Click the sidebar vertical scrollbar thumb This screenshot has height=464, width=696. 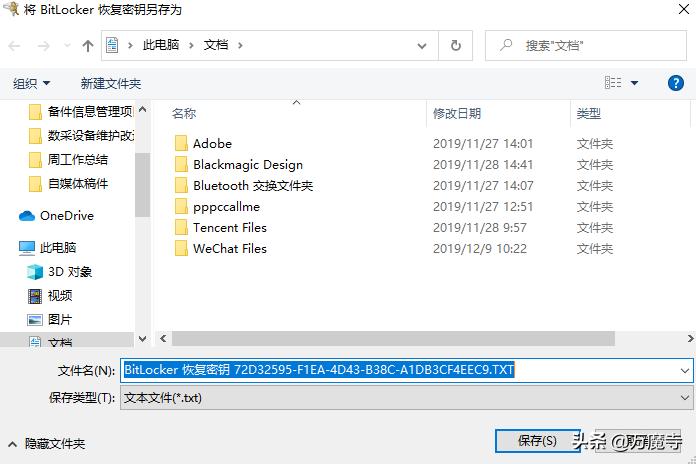coord(142,184)
